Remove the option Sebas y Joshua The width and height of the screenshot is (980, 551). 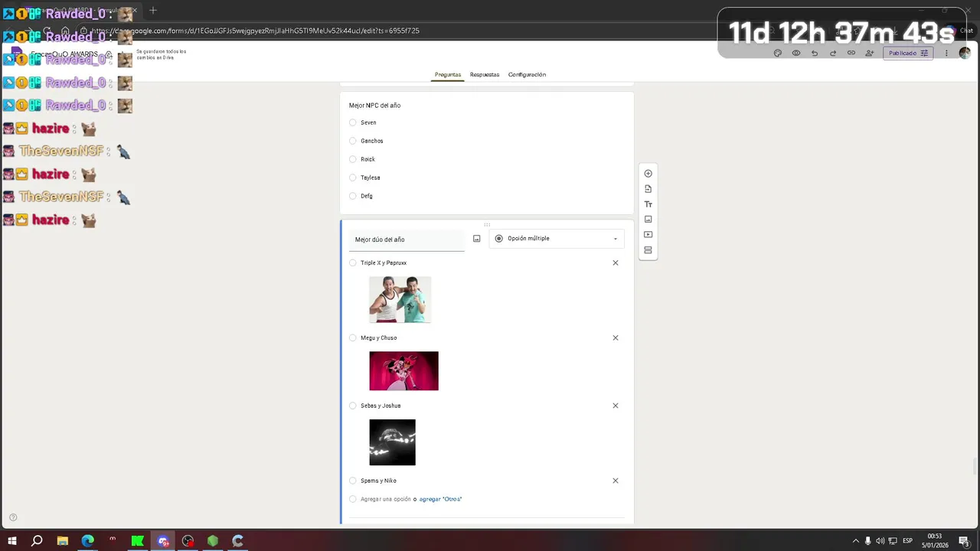click(615, 406)
